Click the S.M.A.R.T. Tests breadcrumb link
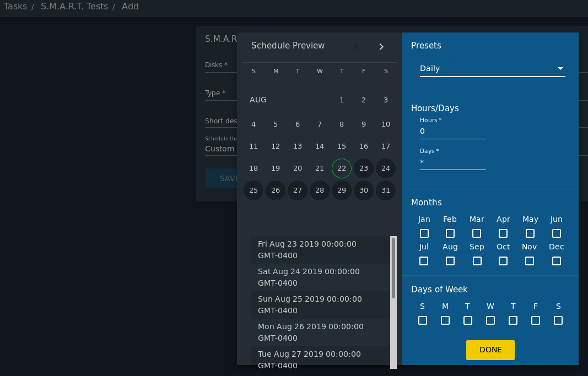This screenshot has width=588, height=376. 74,7
